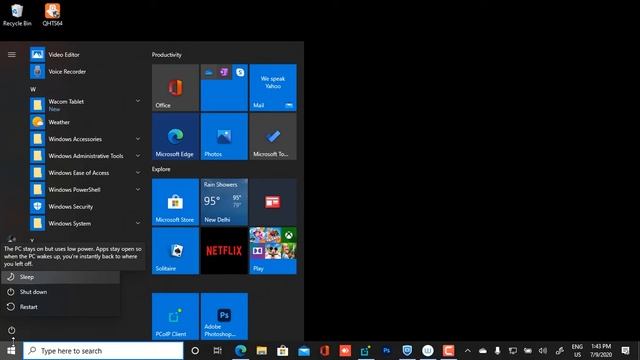The width and height of the screenshot is (640, 360).
Task: Open Cortana from the taskbar
Action: [x=195, y=351]
